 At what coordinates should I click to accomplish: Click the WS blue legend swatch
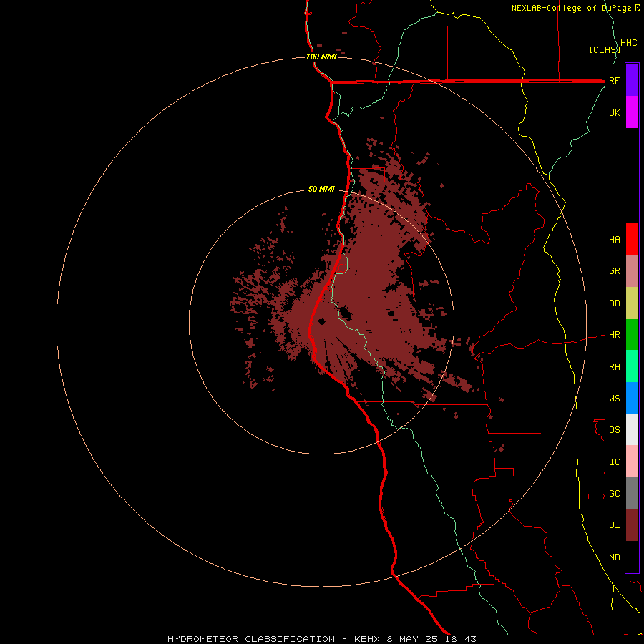pyautogui.click(x=632, y=398)
